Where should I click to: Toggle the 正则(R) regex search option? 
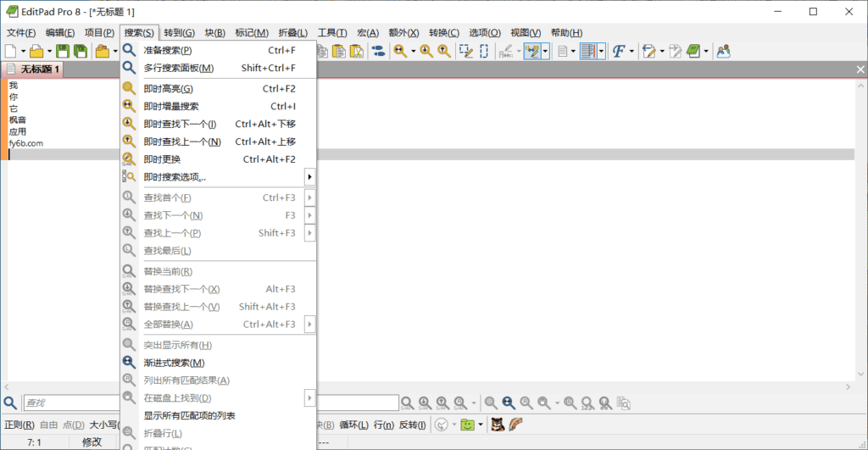click(19, 425)
